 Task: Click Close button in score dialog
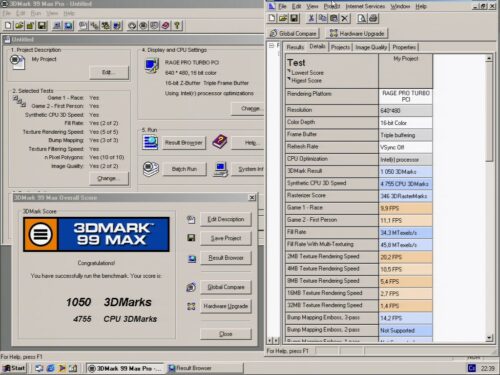[226, 334]
